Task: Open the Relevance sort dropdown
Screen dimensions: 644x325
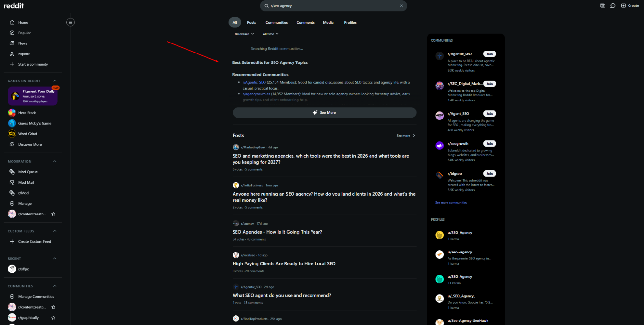Action: tap(244, 34)
